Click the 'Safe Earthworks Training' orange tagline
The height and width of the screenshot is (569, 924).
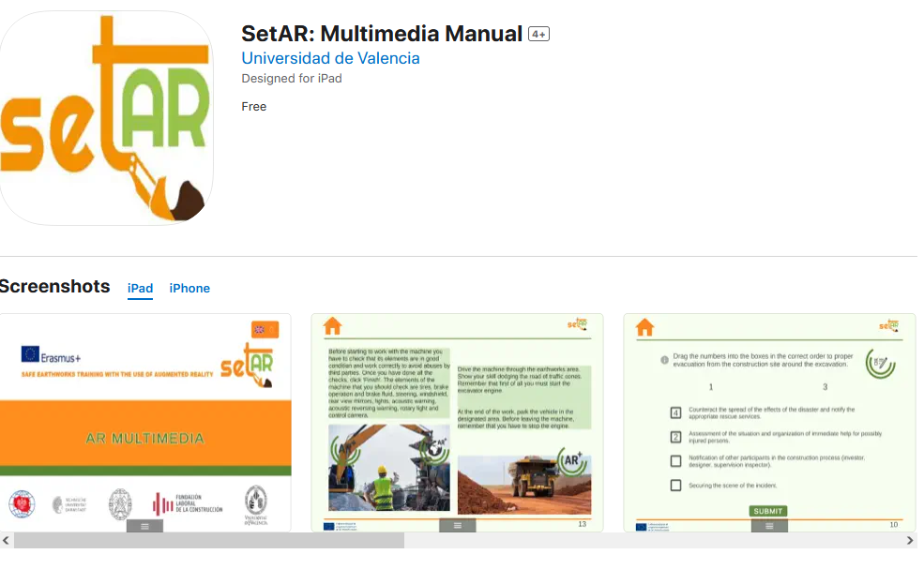click(117, 374)
